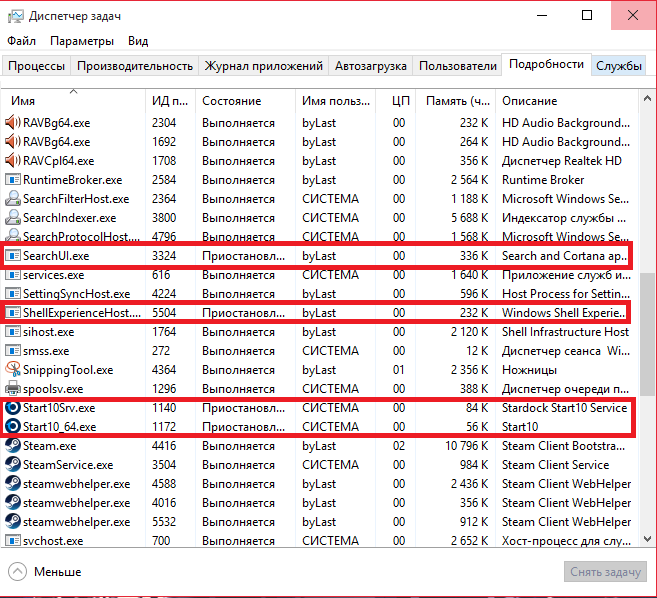The height and width of the screenshot is (598, 657).
Task: Open the Журнал приложений tab
Action: [x=264, y=66]
